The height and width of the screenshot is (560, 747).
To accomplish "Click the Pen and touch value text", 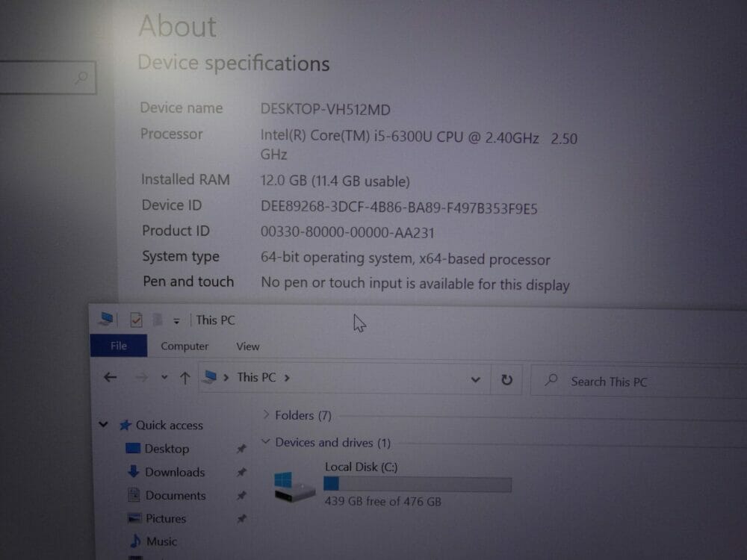I will (x=415, y=284).
